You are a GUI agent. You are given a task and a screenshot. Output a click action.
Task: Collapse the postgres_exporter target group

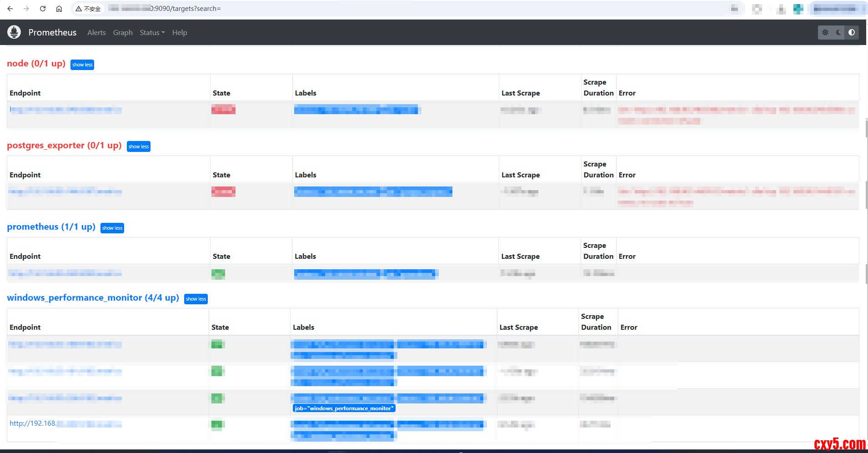[139, 146]
